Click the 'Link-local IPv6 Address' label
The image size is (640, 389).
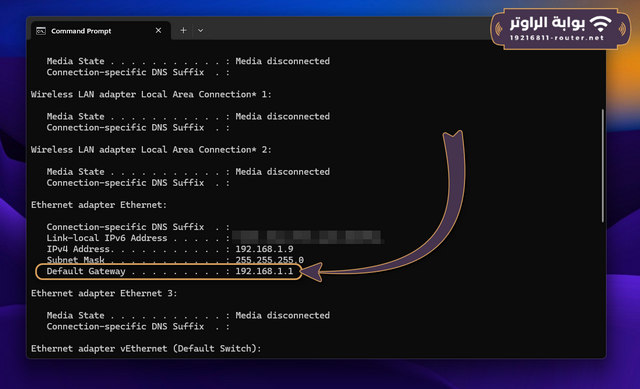[107, 238]
